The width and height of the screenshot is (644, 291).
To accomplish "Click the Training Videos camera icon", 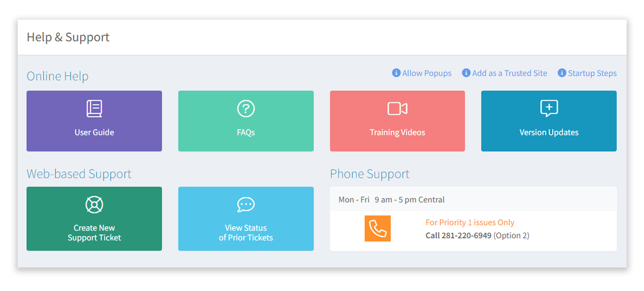I will 397,109.
